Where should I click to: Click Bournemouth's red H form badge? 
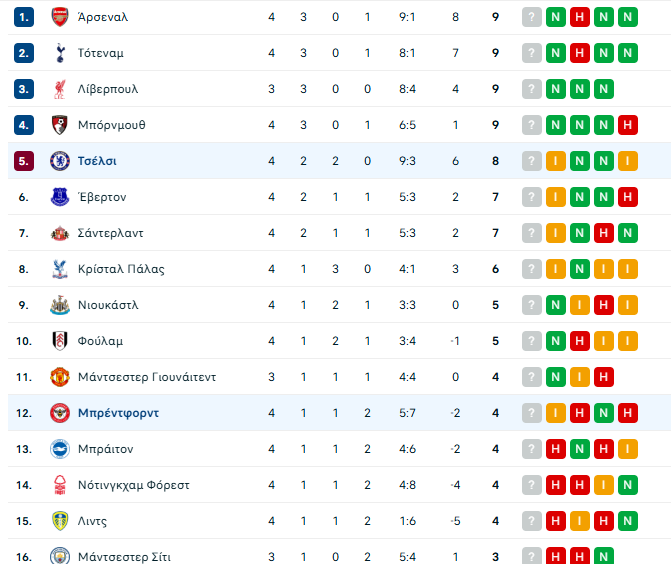pyautogui.click(x=628, y=125)
